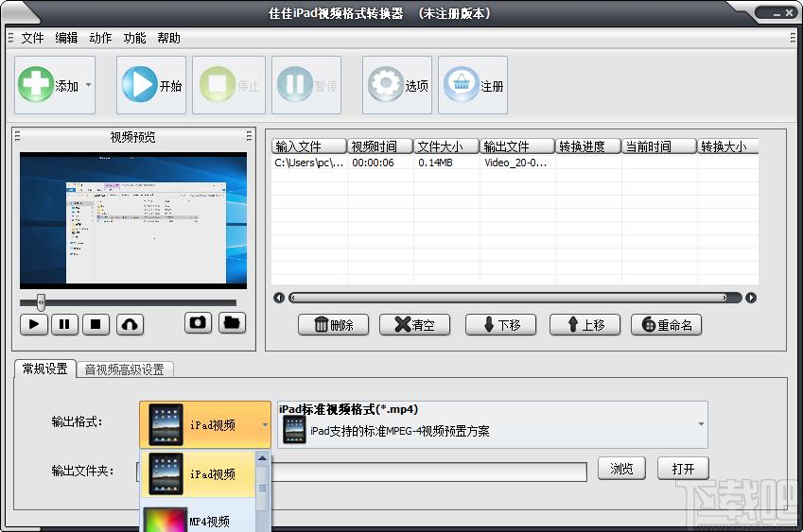Open Options (选项) gear button

[x=397, y=85]
